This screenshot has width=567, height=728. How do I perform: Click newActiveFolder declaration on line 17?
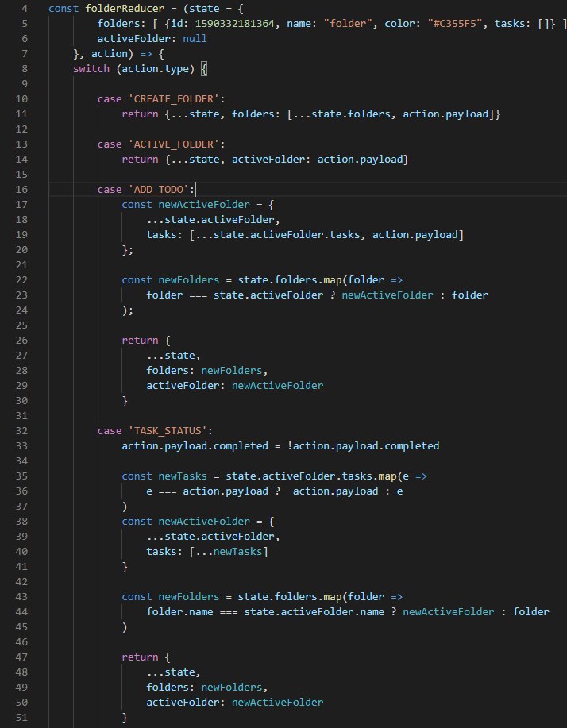(204, 204)
